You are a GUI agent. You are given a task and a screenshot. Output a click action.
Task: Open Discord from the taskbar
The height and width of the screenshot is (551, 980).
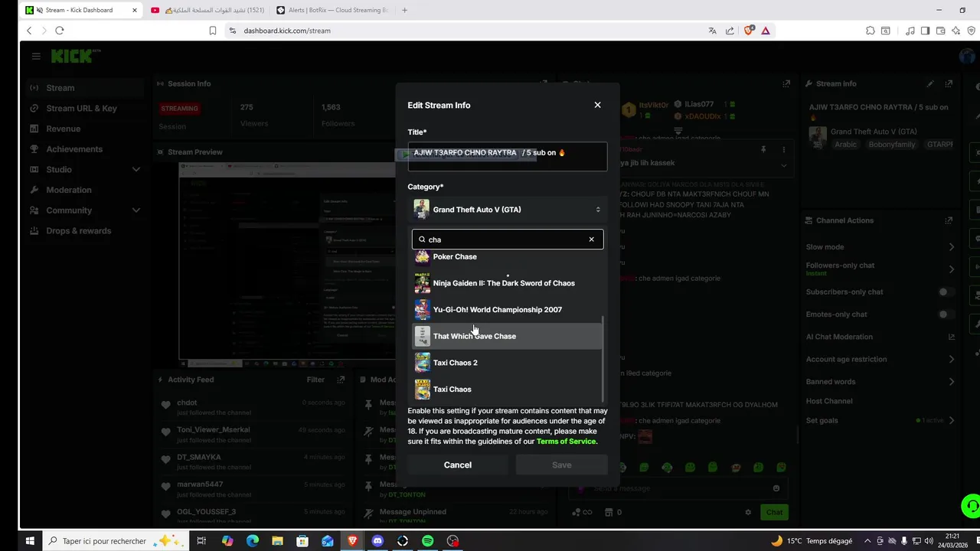(377, 541)
